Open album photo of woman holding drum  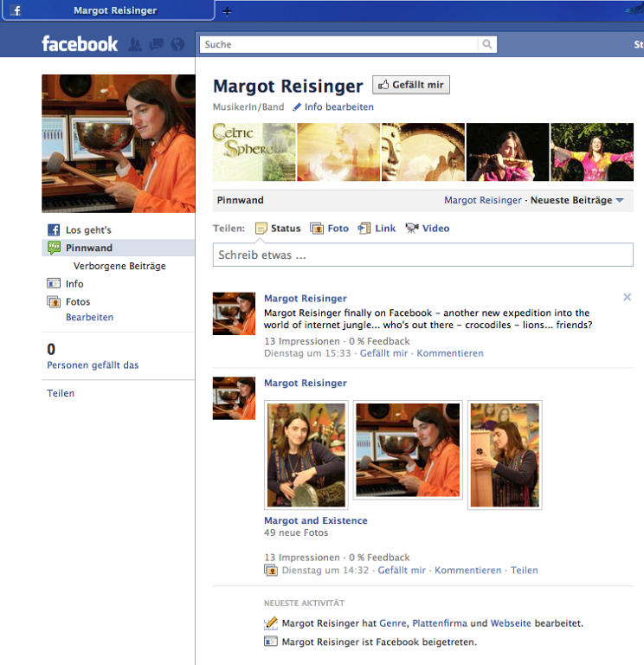click(306, 455)
